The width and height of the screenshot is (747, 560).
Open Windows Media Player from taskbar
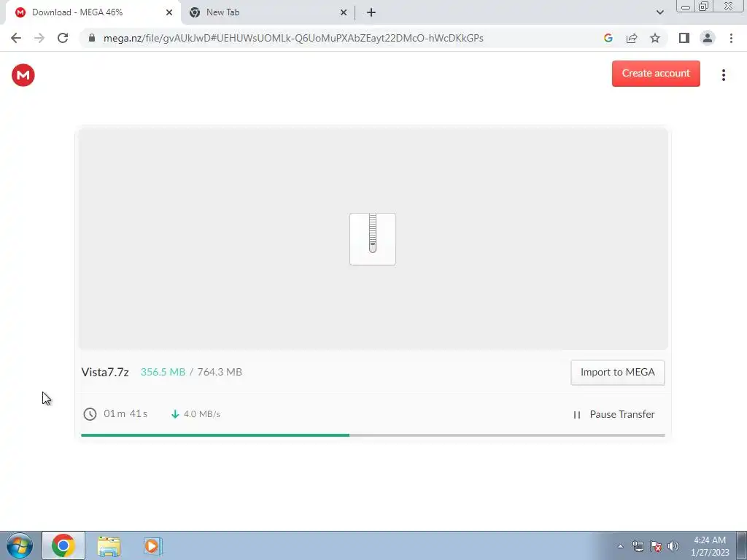152,545
